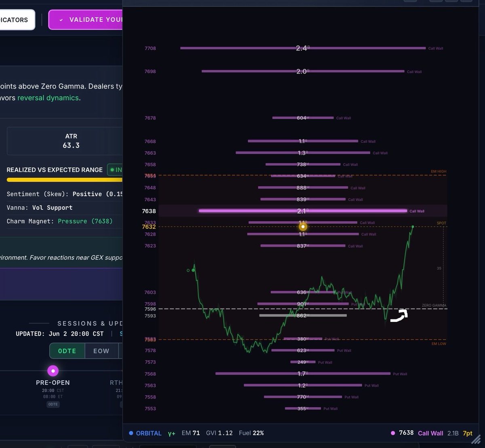Viewport: 485px width, 448px height.
Task: Click the Call Wall label in the status bar
Action: pyautogui.click(x=430, y=433)
